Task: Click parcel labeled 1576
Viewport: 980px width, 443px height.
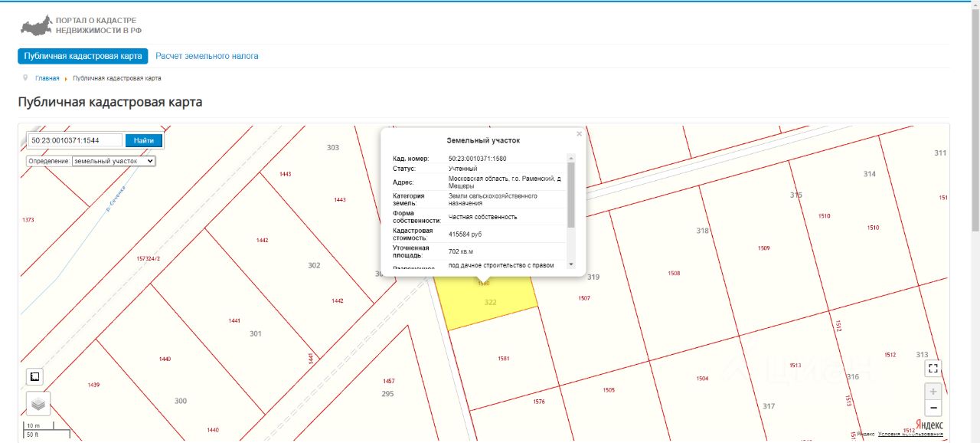Action: [539, 402]
